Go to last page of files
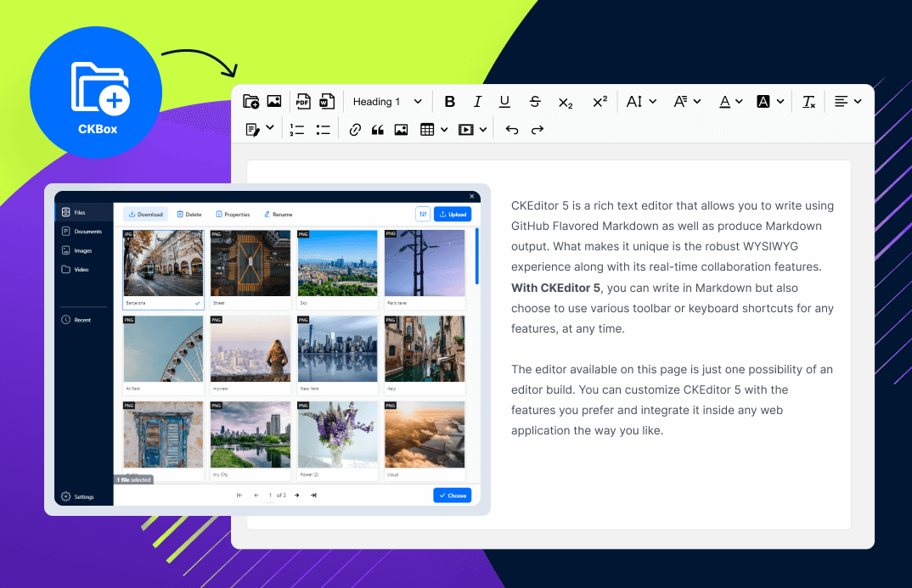Viewport: 912px width, 588px height. click(313, 496)
